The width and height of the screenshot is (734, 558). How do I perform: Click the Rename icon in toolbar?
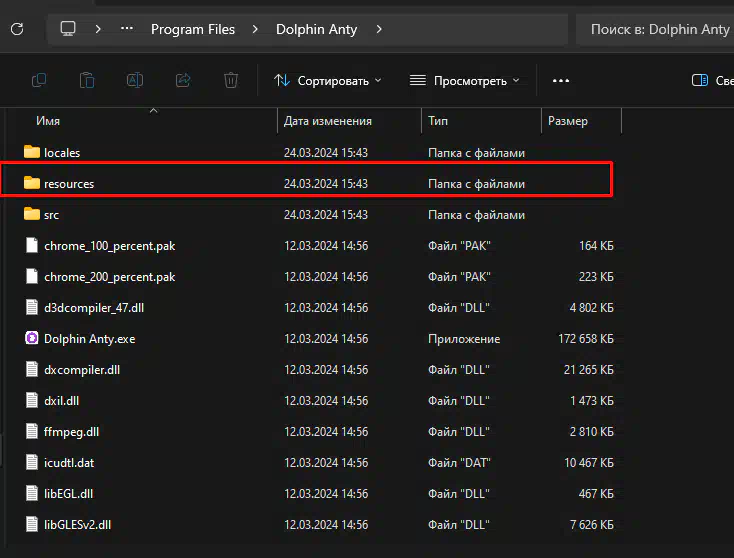[135, 80]
